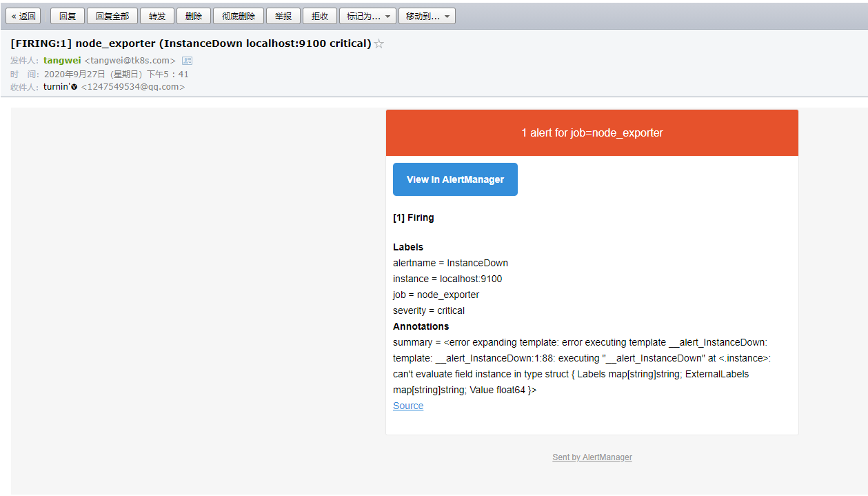868x496 pixels.
Task: Click recipient address 1247549534@qq.com
Action: coord(133,87)
